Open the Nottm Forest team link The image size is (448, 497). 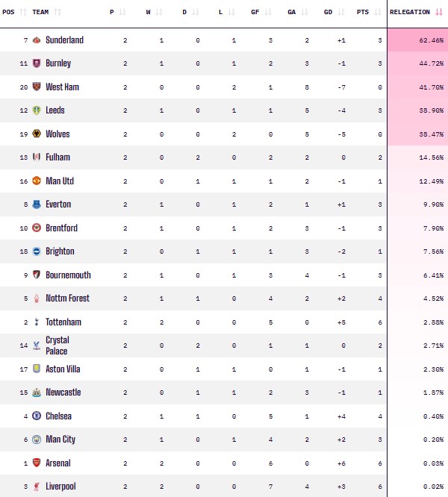coord(67,298)
